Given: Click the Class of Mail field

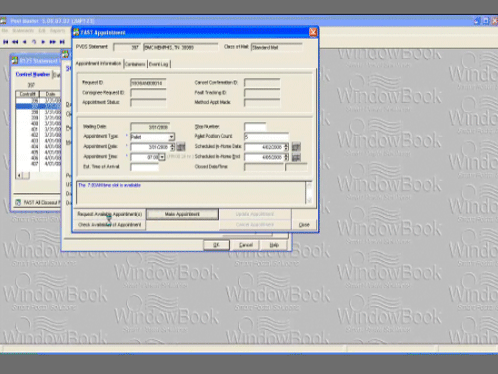Looking at the screenshot, I should (x=276, y=47).
